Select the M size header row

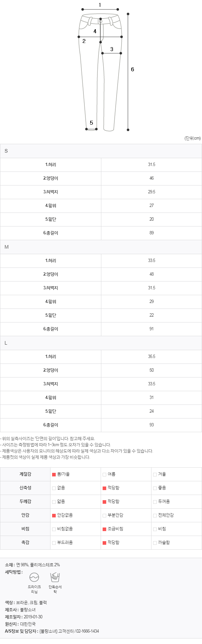click(101, 247)
